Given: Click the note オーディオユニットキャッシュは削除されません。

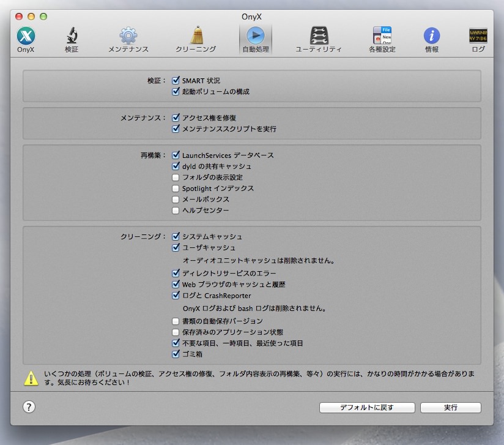Looking at the screenshot, I should (x=259, y=260).
